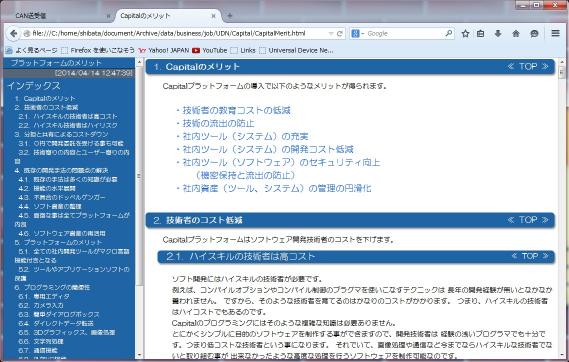This screenshot has height=362, width=569.
Task: Open the chat speech bubble toolbar icon
Action: [x=534, y=33]
